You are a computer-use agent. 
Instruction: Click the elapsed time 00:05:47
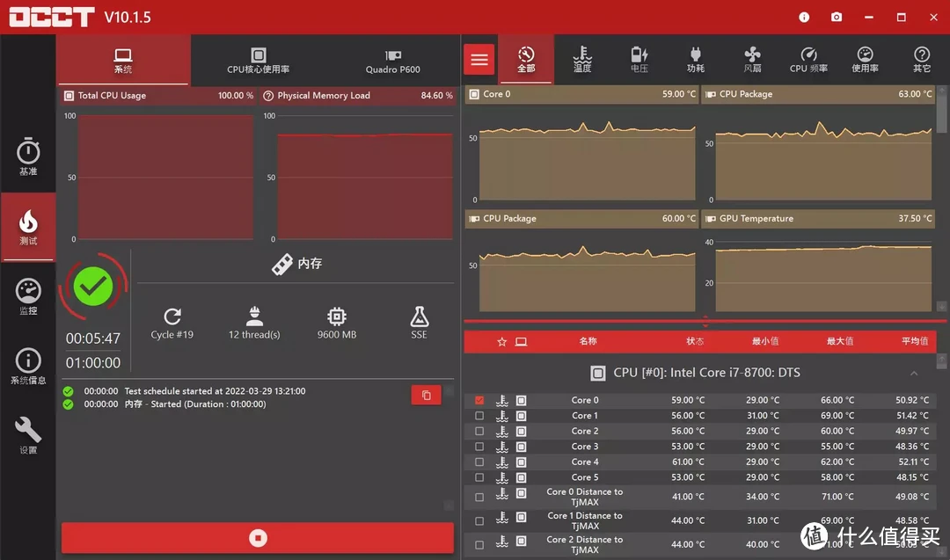[92, 338]
